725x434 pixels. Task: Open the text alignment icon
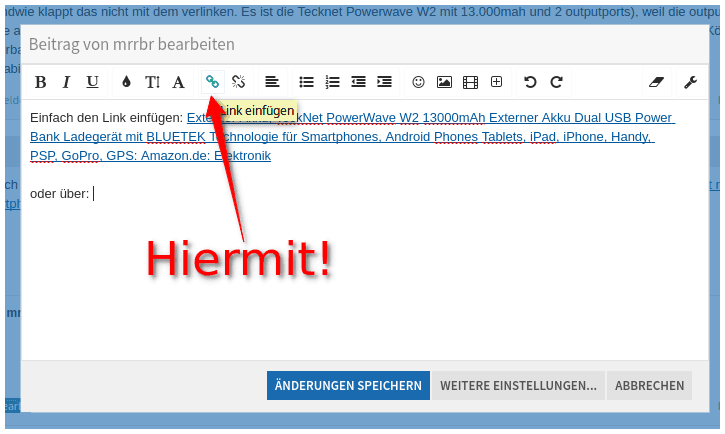click(272, 82)
